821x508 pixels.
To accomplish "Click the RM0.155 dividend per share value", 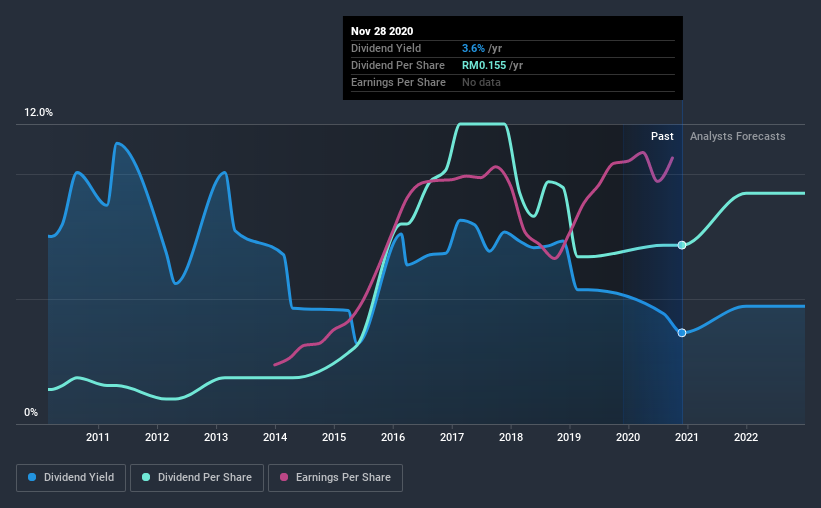I will 484,65.
